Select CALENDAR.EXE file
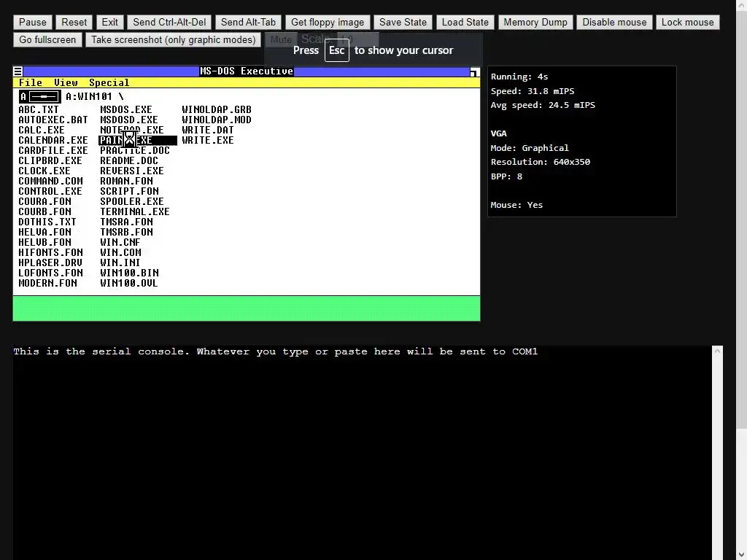The height and width of the screenshot is (560, 747). coord(53,141)
